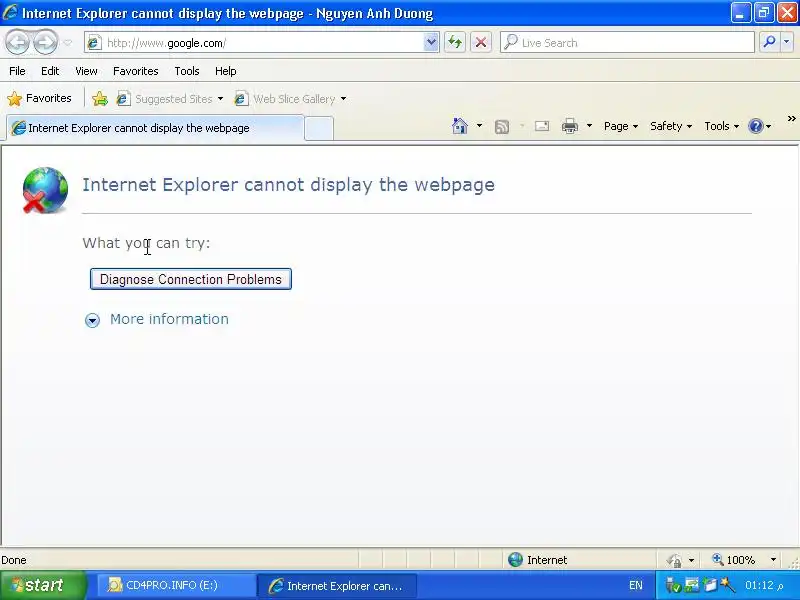This screenshot has width=800, height=600.
Task: Open Web Slice Gallery link
Action: click(x=285, y=98)
